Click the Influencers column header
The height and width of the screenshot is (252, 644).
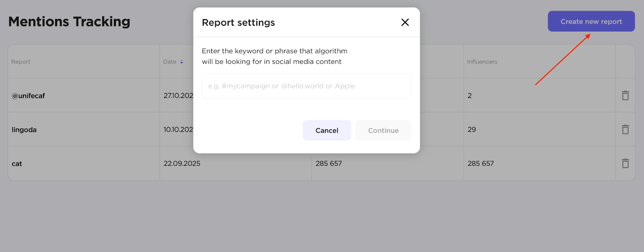(x=482, y=62)
